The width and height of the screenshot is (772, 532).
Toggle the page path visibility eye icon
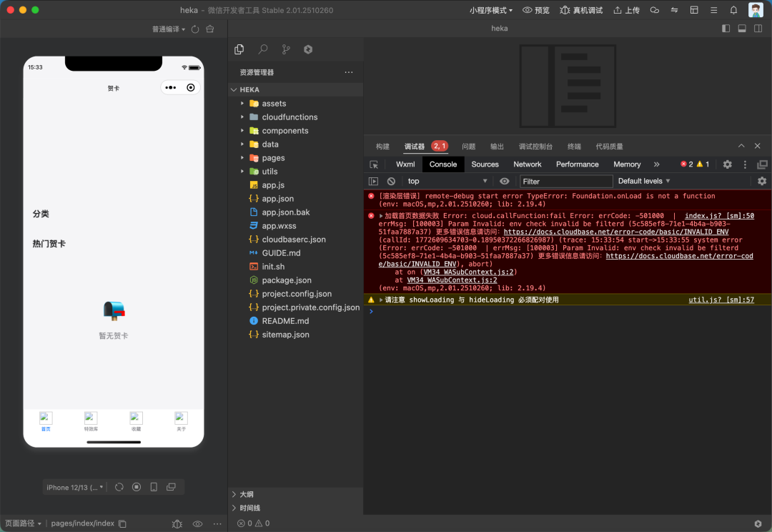(x=198, y=523)
